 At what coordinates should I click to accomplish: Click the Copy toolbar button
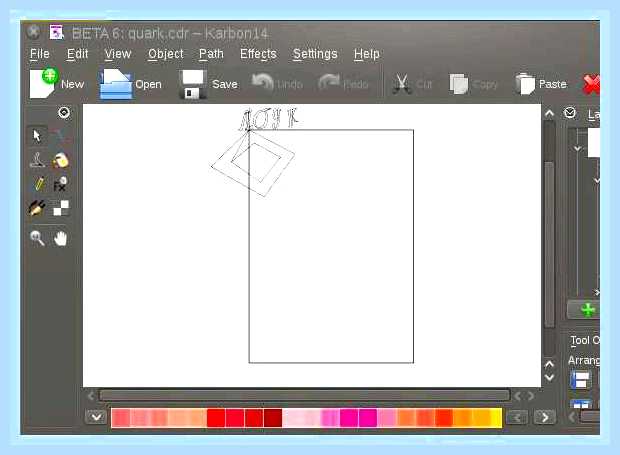tap(473, 83)
